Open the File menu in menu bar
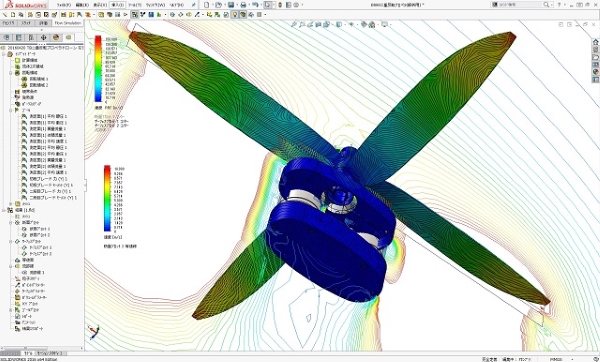Image resolution: width=600 pixels, height=362 pixels. click(x=64, y=5)
